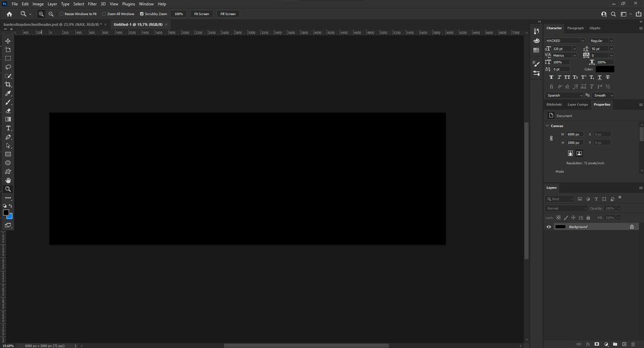Select the Eraser tool
Image resolution: width=644 pixels, height=348 pixels.
point(8,110)
